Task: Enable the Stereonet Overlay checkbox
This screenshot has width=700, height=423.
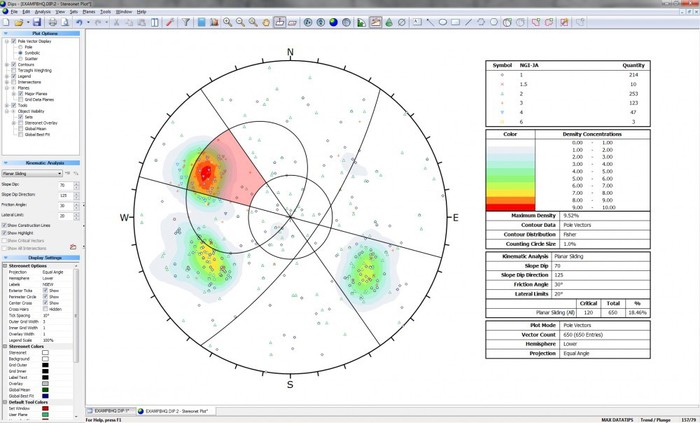Action: 19,122
